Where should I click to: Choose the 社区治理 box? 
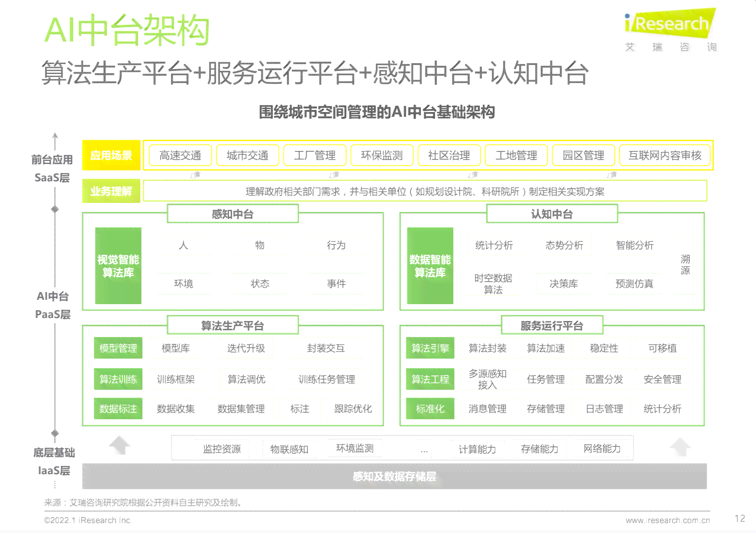pos(449,155)
